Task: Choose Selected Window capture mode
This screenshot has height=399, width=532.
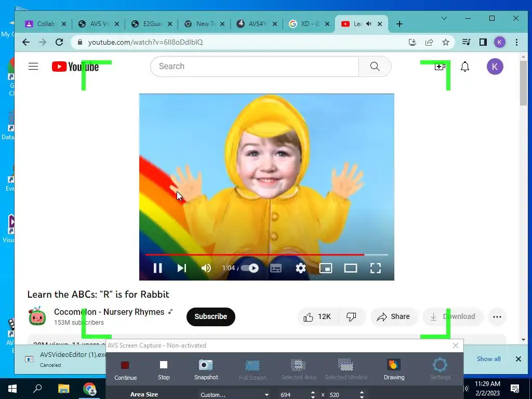Action: (346, 370)
